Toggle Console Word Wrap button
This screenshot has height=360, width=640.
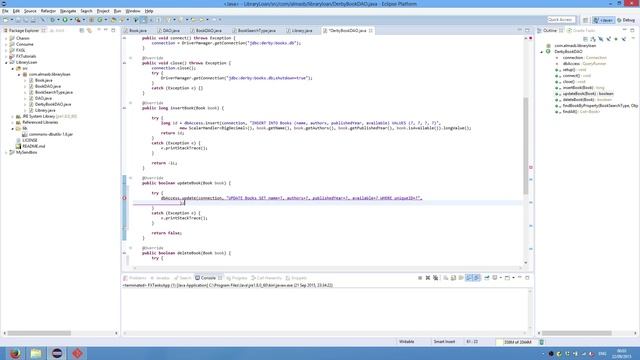tap(461, 278)
